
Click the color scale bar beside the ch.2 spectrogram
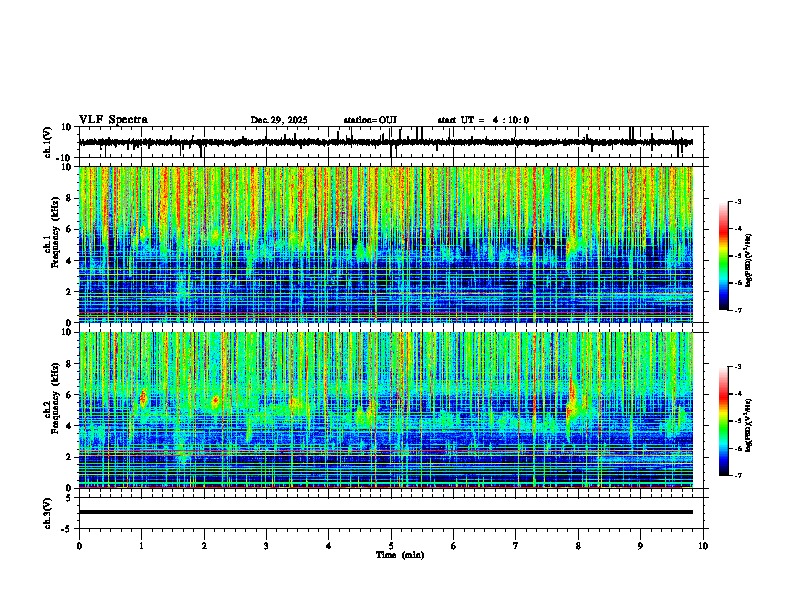(724, 421)
